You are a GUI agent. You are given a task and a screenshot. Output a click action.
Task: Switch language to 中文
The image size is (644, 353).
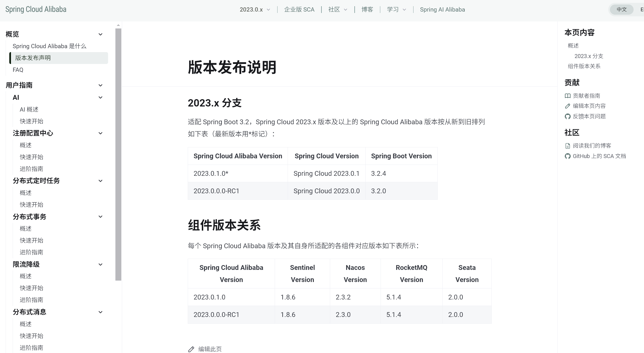click(621, 10)
